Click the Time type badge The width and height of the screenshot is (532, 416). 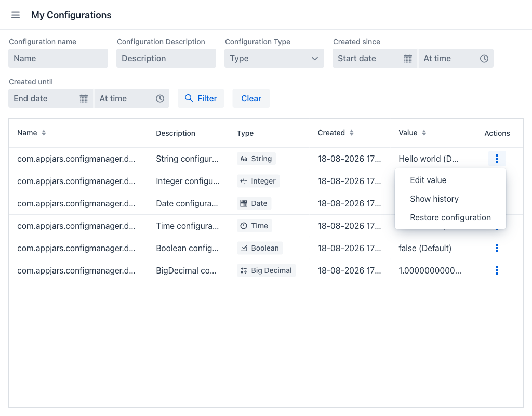(x=254, y=226)
